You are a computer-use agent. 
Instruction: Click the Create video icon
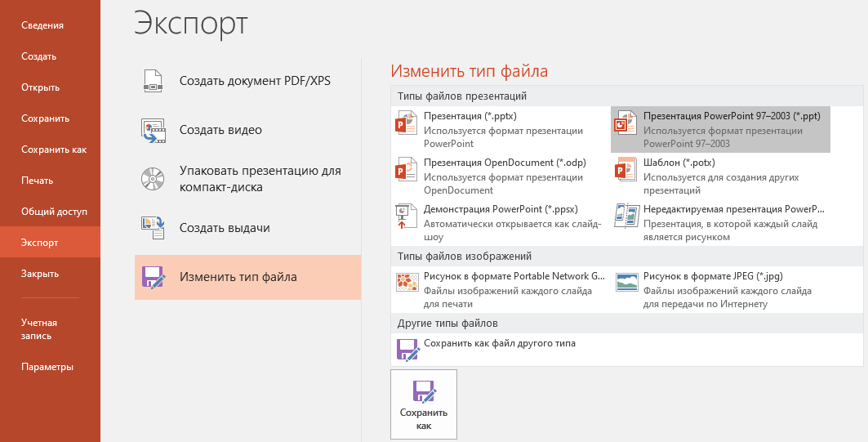pos(154,130)
